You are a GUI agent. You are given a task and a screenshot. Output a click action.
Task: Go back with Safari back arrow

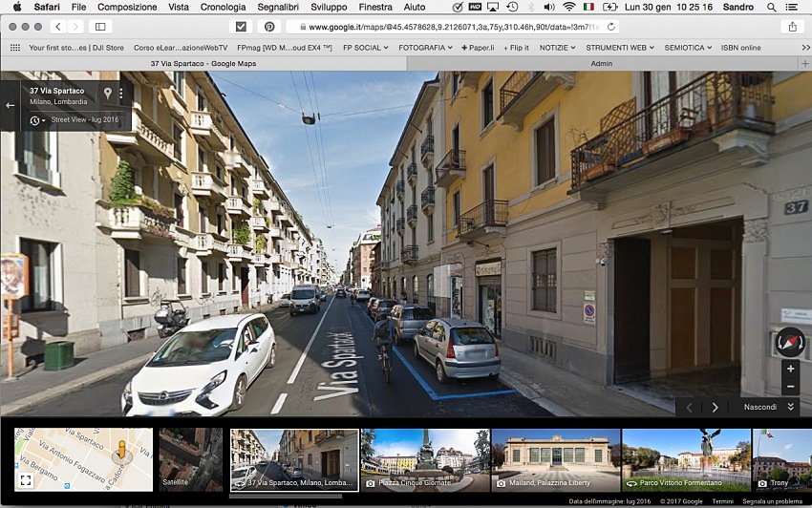58,27
